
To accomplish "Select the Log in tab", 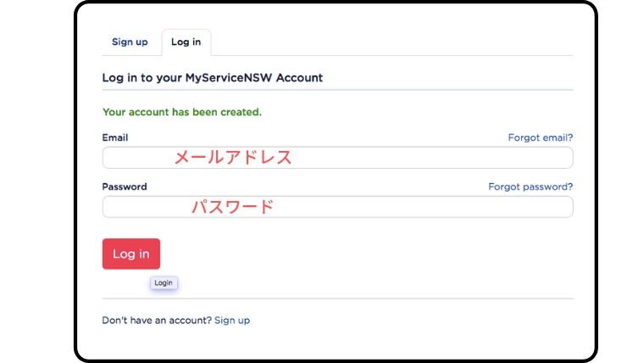I will coord(186,42).
